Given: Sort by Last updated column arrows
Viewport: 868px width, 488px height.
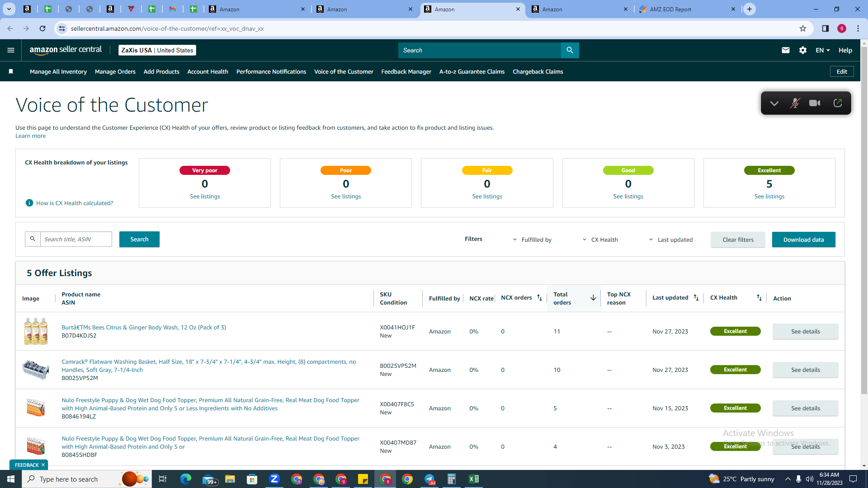Looking at the screenshot, I should pyautogui.click(x=696, y=298).
